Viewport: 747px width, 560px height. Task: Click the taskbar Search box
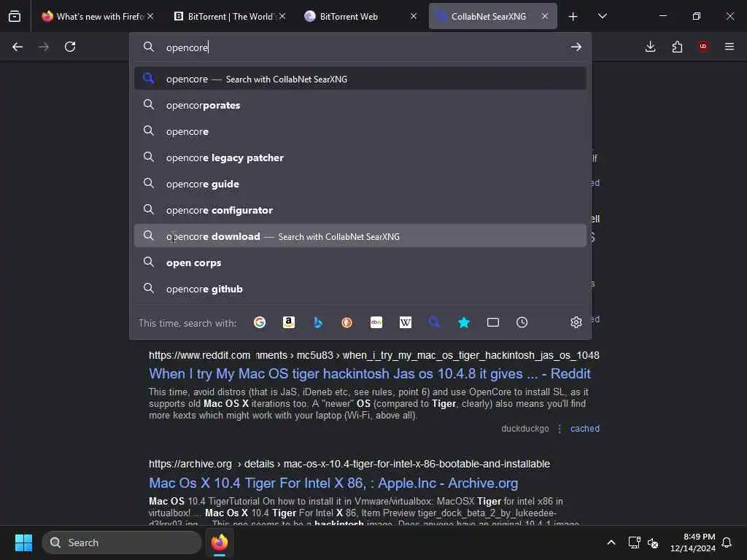122,542
